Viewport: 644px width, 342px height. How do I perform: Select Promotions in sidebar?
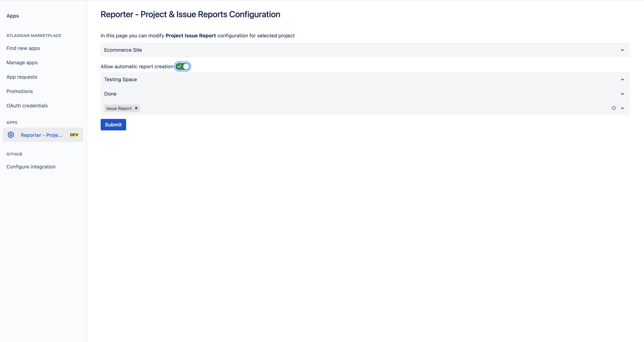[20, 91]
